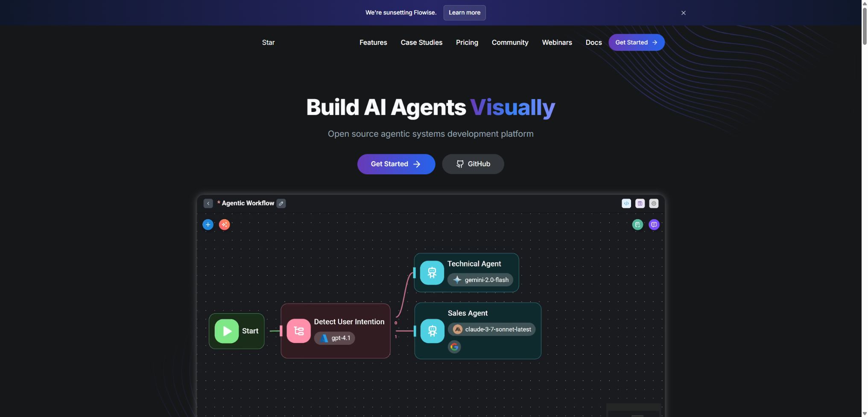
Task: Click the pencil icon to rename Agentic Workflow
Action: pyautogui.click(x=281, y=203)
